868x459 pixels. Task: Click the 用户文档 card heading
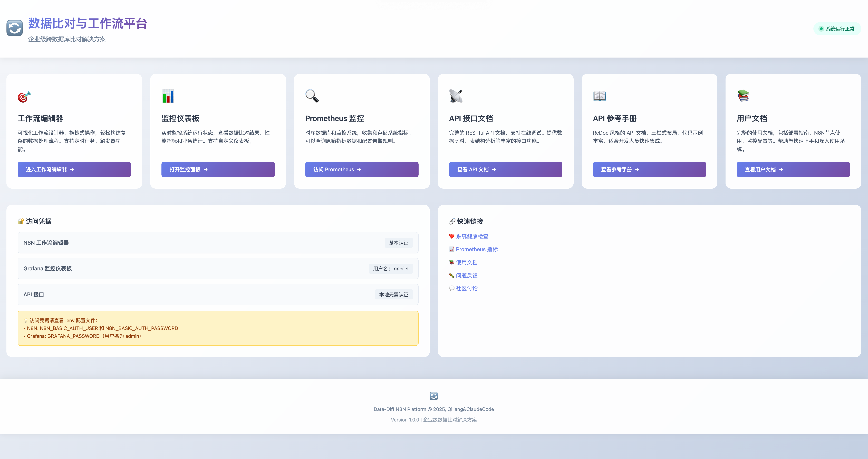coord(752,118)
